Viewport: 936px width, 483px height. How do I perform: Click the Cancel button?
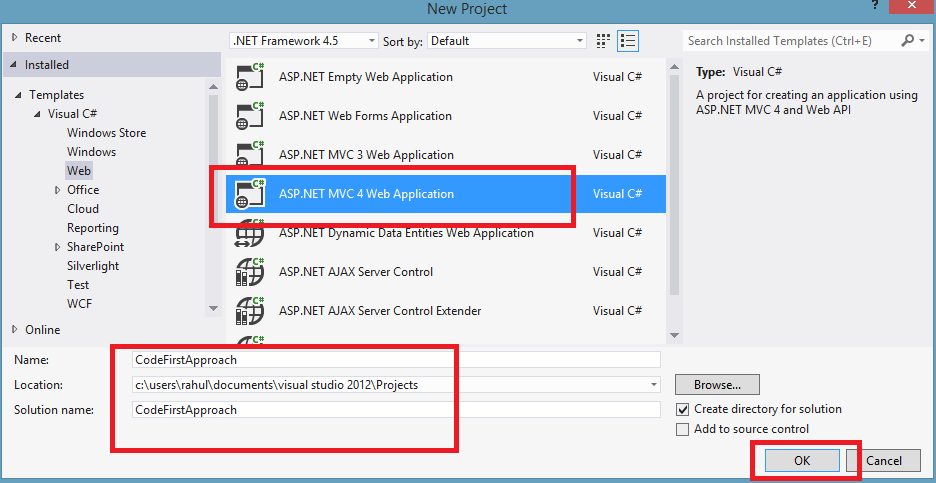click(884, 461)
